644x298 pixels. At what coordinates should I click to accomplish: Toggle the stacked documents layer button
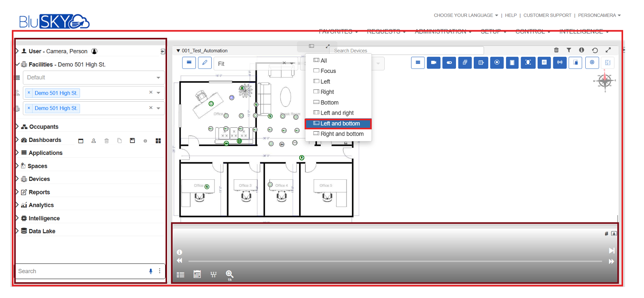pyautogui.click(x=465, y=63)
